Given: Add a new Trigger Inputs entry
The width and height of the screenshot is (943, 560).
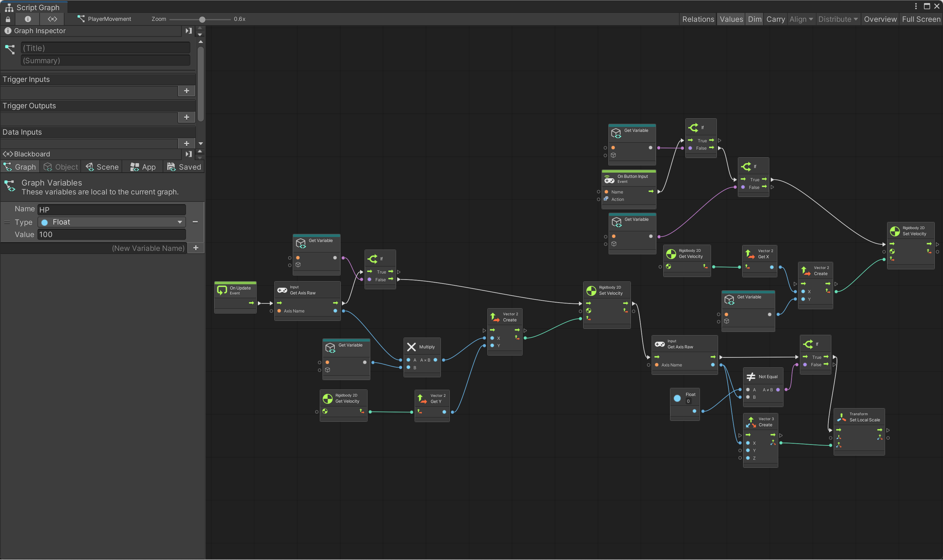Looking at the screenshot, I should tap(186, 91).
